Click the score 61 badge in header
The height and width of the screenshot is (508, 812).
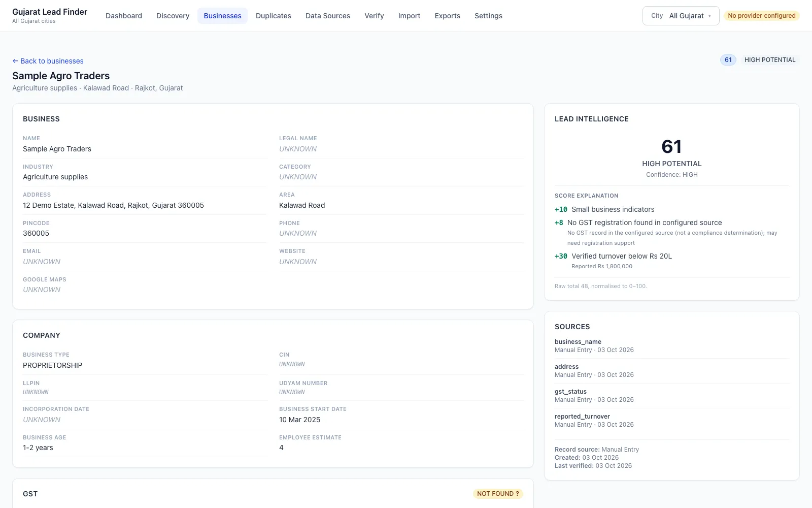pyautogui.click(x=728, y=60)
